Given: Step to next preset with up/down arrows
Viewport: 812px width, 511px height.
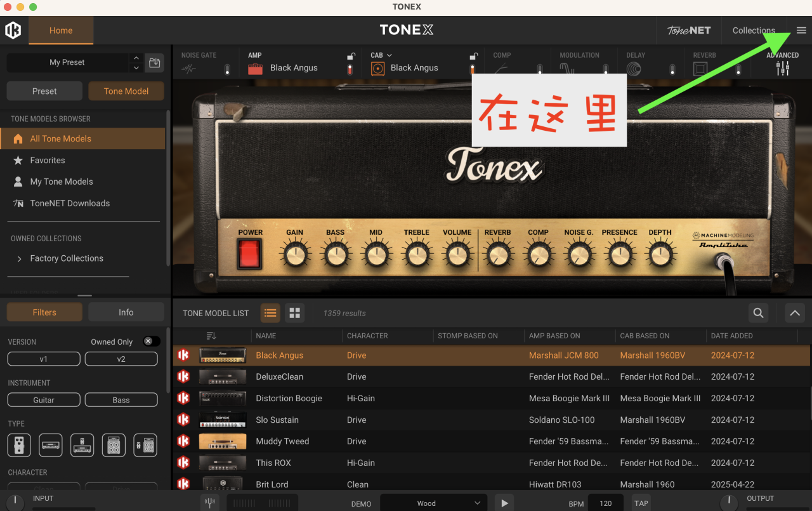Looking at the screenshot, I should coord(136,62).
